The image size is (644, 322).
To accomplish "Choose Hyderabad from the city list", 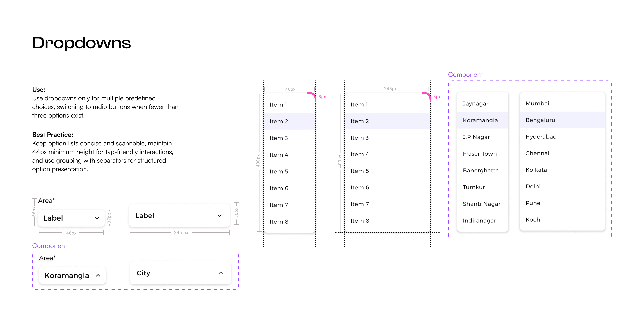I will point(541,137).
